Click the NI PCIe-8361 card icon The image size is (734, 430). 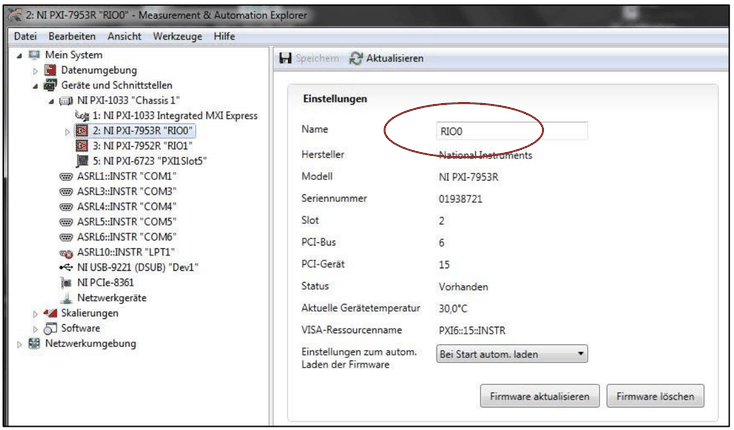click(66, 283)
